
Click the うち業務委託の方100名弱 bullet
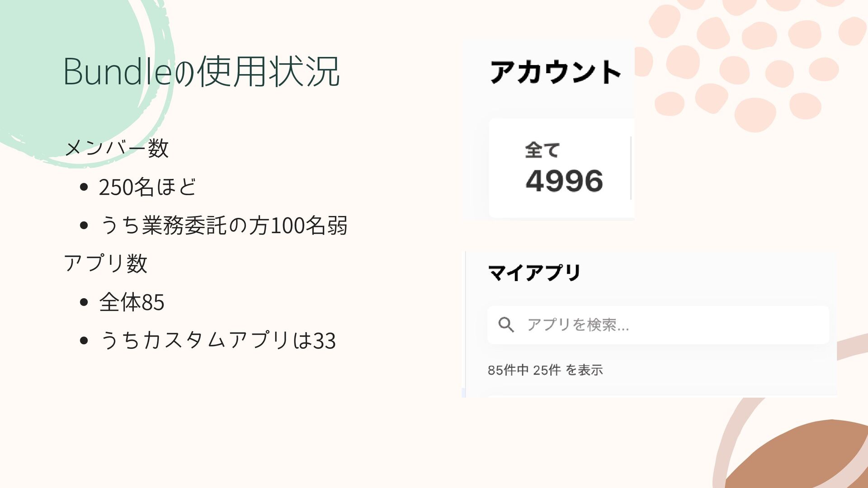pyautogui.click(x=223, y=225)
